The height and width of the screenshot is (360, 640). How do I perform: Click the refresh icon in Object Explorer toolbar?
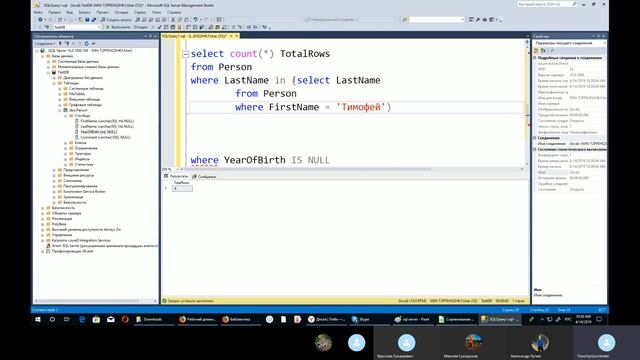87,43
